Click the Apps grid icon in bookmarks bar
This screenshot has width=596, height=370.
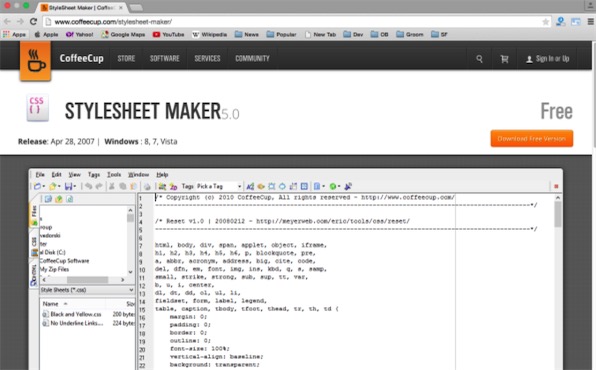tap(6, 34)
